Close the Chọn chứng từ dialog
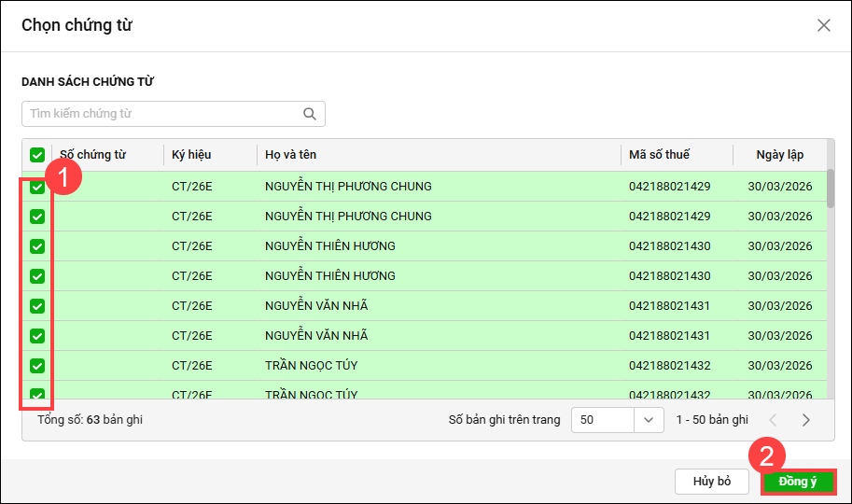 [823, 25]
